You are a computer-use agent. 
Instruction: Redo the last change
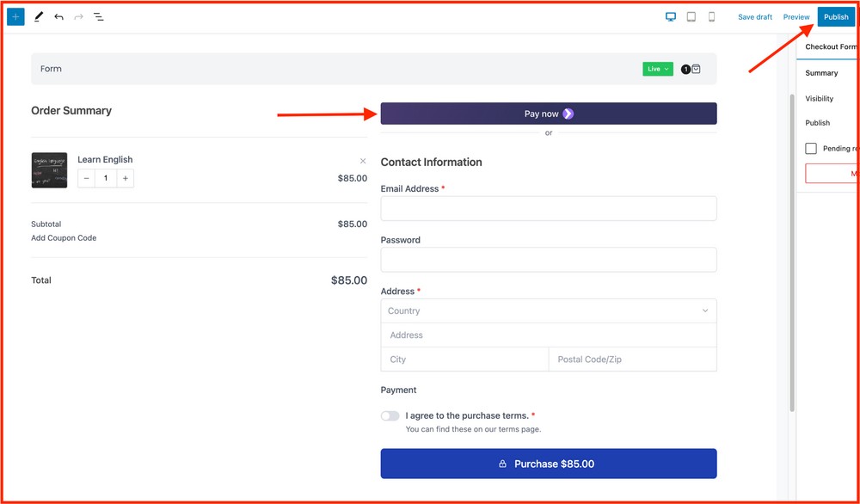[78, 16]
